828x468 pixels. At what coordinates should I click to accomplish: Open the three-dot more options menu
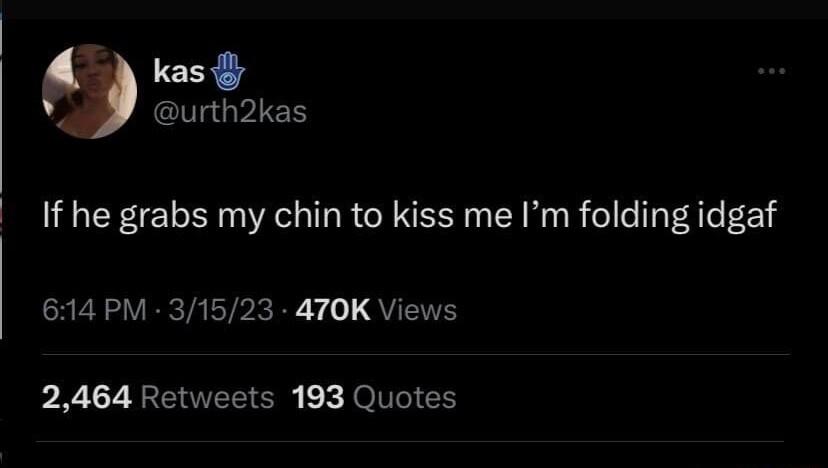772,70
